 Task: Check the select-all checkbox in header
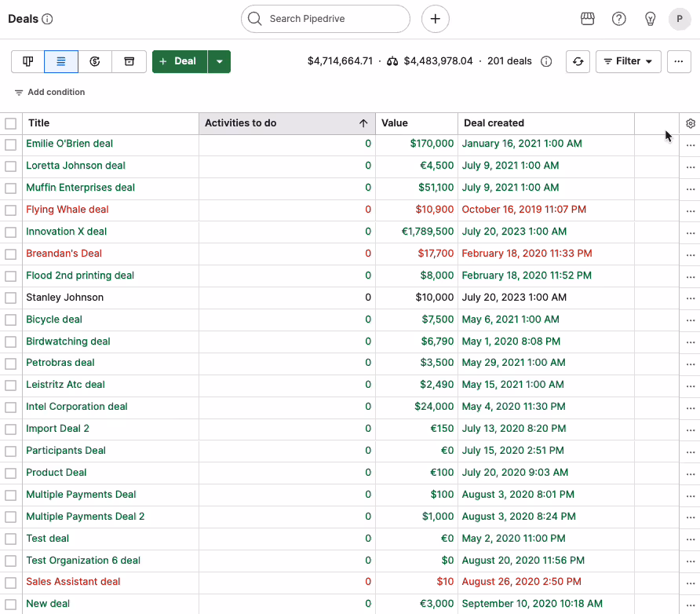11,123
